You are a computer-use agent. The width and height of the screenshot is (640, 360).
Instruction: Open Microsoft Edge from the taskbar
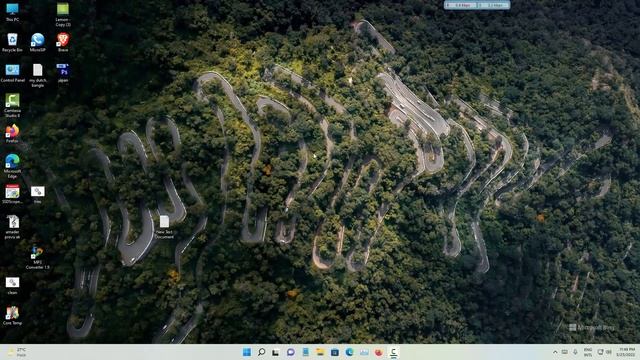[349, 352]
